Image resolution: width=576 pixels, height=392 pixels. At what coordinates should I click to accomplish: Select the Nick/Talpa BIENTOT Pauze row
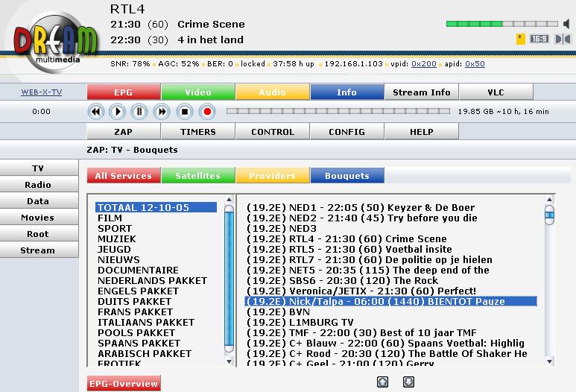pyautogui.click(x=391, y=301)
